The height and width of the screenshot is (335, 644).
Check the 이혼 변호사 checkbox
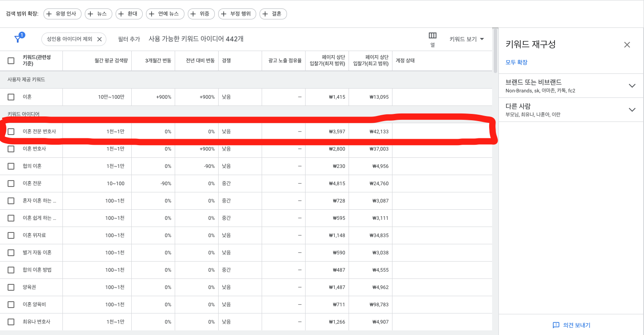tap(11, 149)
